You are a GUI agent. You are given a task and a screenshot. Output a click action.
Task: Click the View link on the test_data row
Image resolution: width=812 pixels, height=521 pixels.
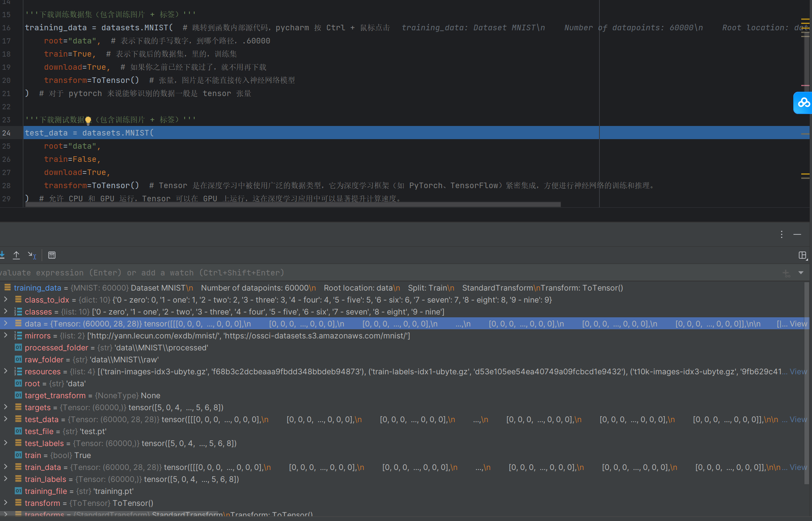click(798, 419)
